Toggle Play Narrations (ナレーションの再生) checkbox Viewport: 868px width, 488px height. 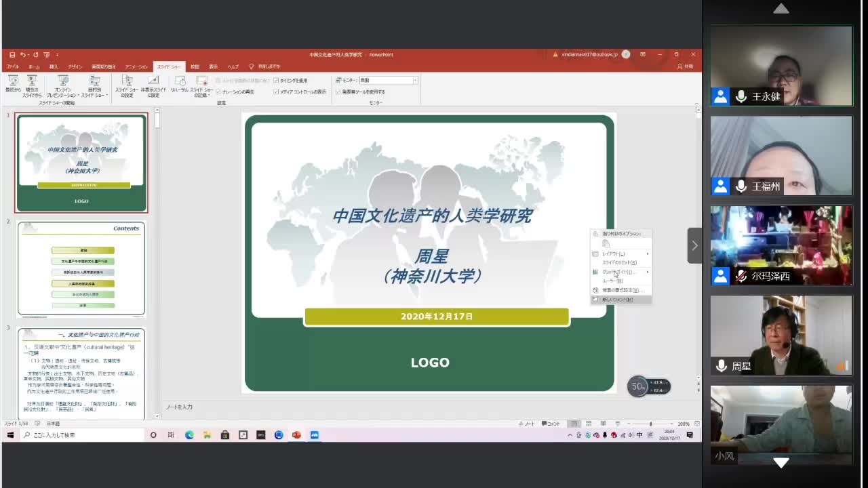click(x=235, y=91)
